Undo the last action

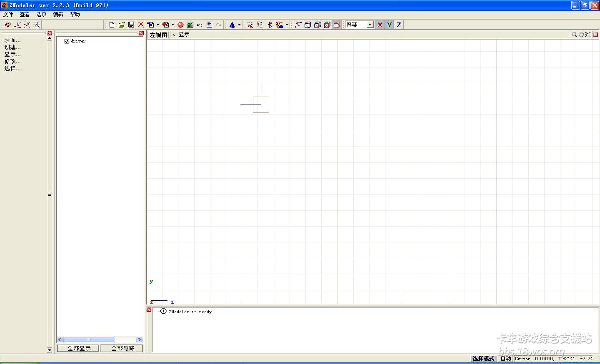(200, 25)
